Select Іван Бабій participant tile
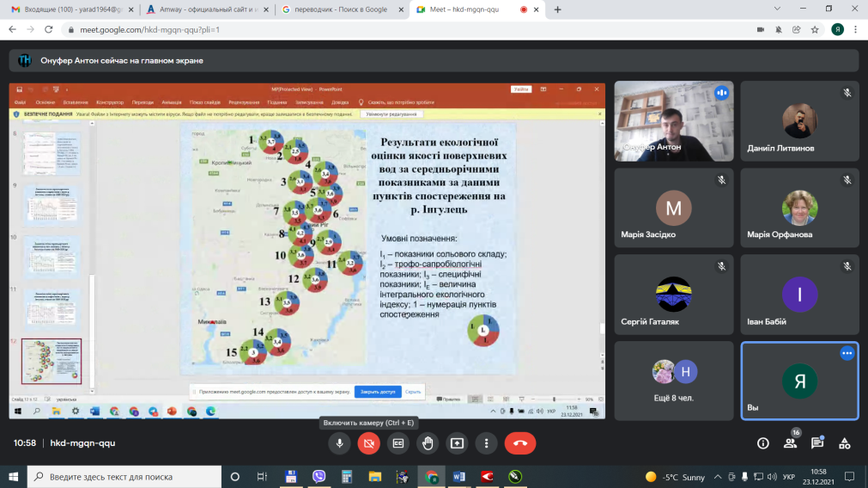This screenshot has width=868, height=488. pos(800,294)
